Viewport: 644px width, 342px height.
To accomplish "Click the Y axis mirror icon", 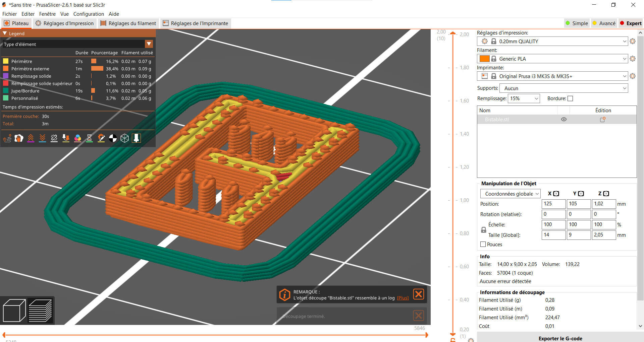I will (581, 194).
